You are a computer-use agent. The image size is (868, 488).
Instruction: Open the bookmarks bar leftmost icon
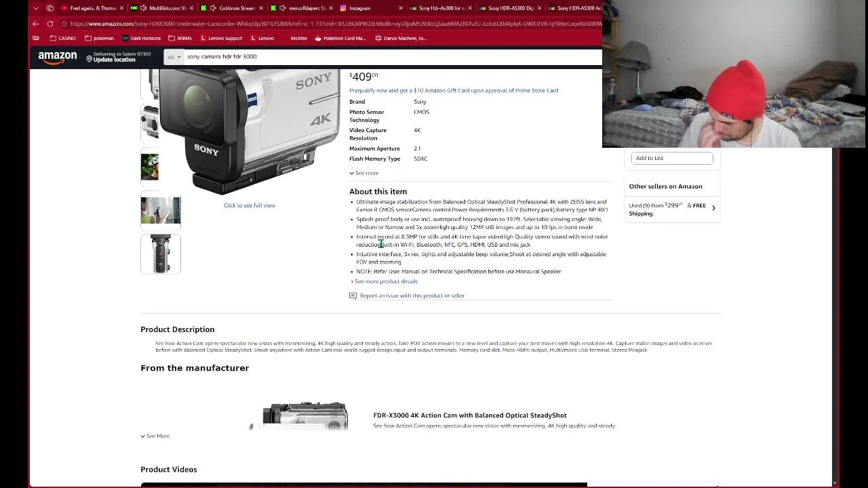click(36, 38)
